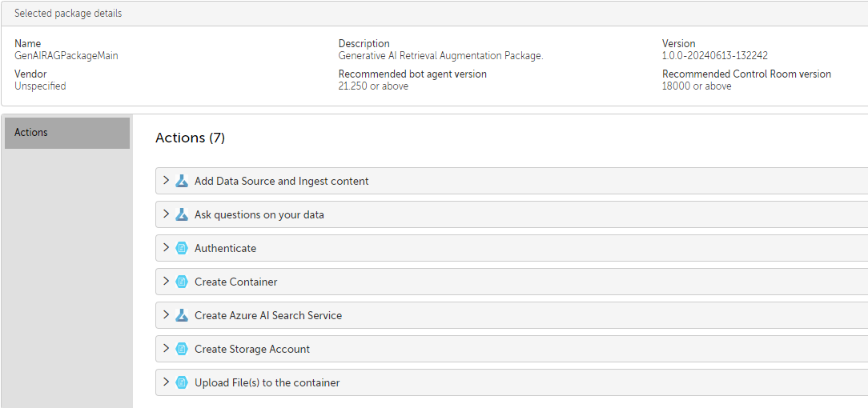
Task: Expand the Authenticate action chevron
Action: click(166, 248)
